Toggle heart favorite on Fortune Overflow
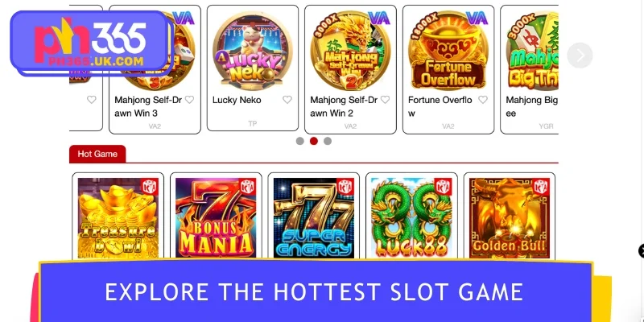This screenshot has height=322, width=644. click(483, 100)
